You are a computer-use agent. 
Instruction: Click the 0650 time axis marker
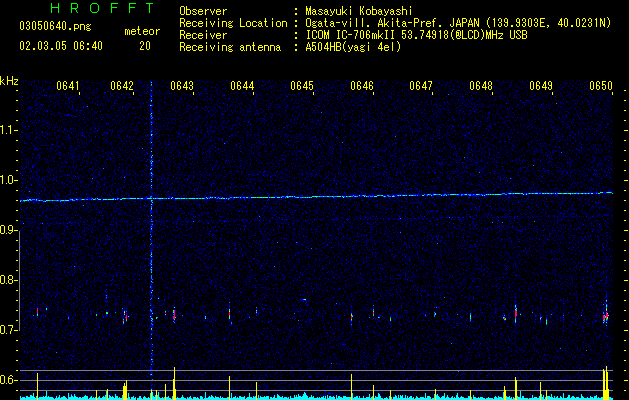[601, 86]
